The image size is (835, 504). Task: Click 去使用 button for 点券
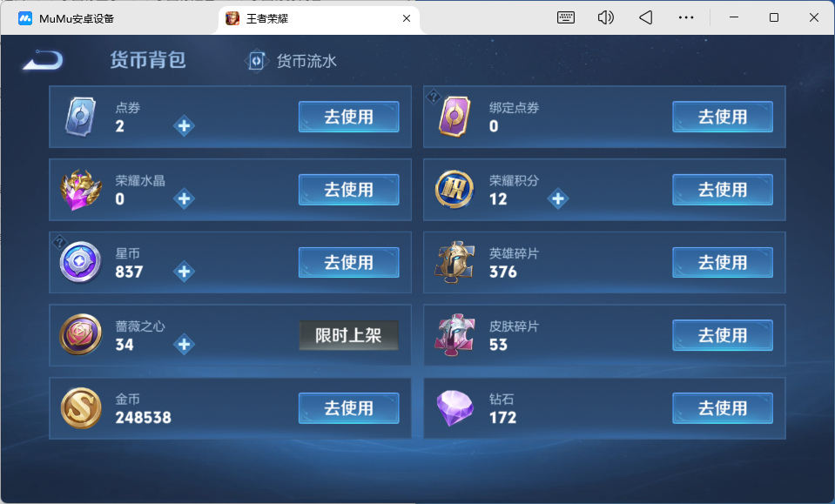[349, 117]
